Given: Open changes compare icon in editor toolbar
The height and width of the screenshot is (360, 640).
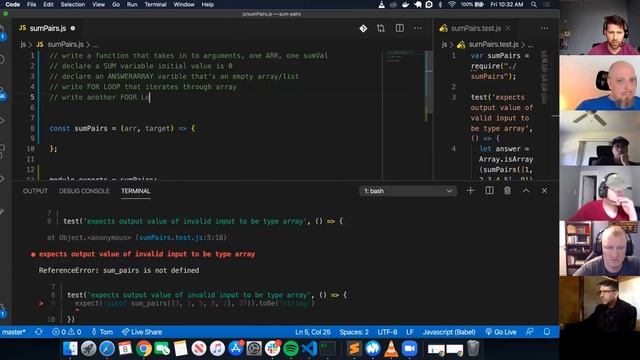Looking at the screenshot, I should click(x=381, y=28).
